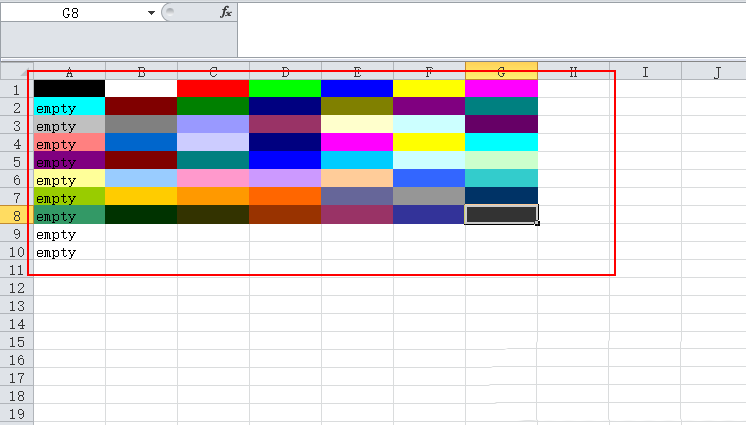Click the Name Box showing G8
The width and height of the screenshot is (746, 425).
point(70,13)
